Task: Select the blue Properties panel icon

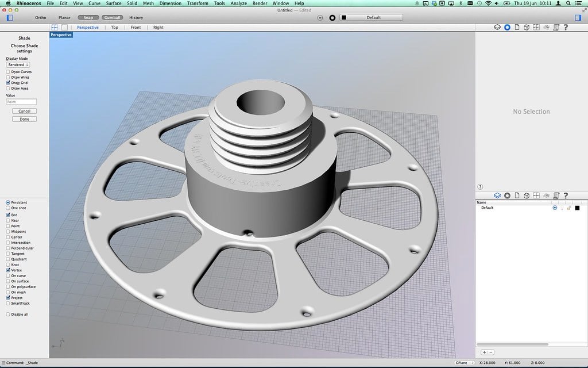Action: (x=508, y=27)
